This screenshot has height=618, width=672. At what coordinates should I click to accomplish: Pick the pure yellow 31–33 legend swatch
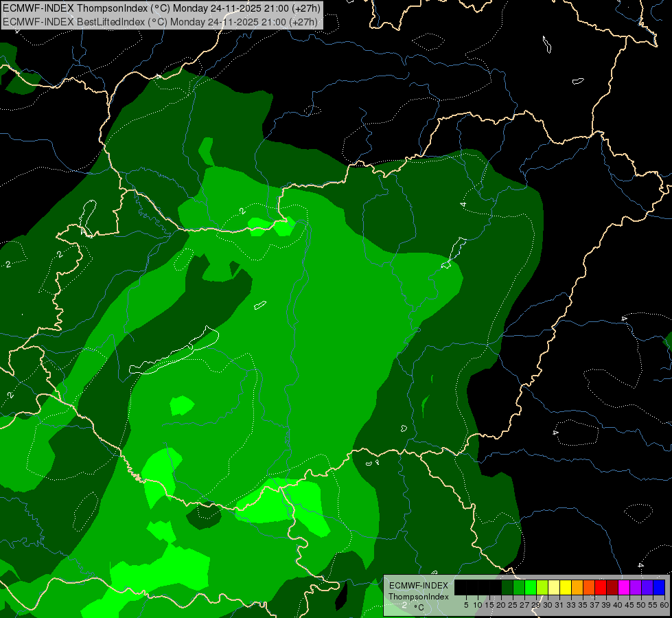point(566,587)
